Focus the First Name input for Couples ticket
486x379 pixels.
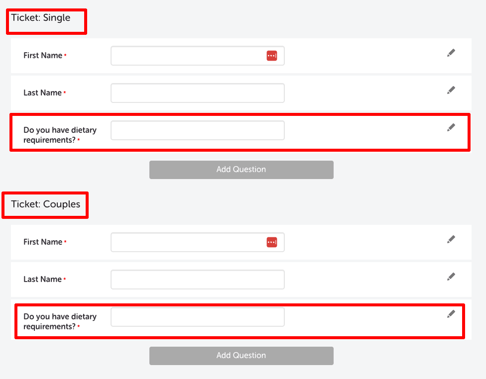[x=198, y=242]
